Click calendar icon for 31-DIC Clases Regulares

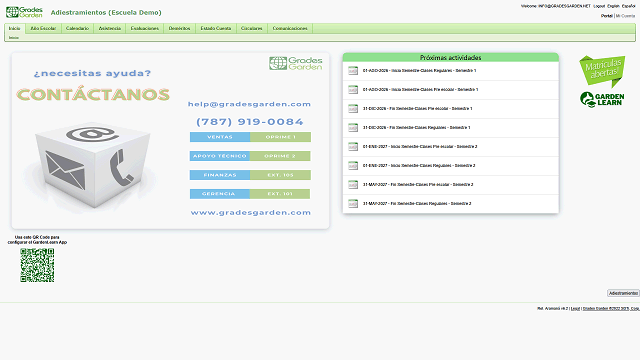(x=353, y=127)
